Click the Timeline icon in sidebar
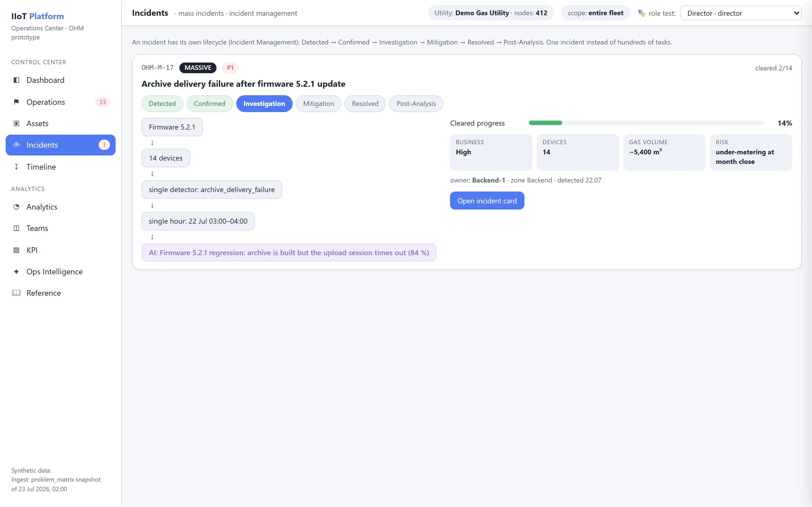This screenshot has height=507, width=812. coord(16,167)
